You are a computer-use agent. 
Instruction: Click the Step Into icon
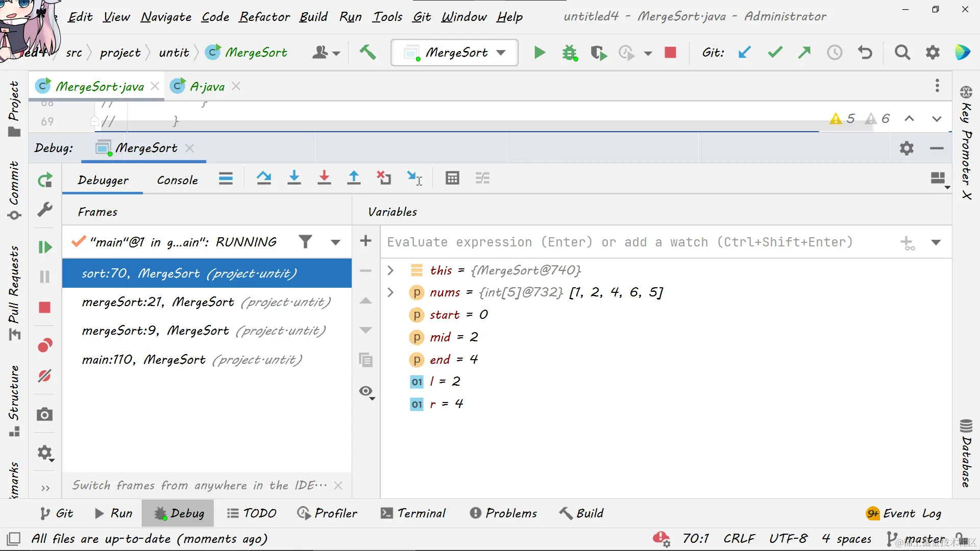click(294, 178)
